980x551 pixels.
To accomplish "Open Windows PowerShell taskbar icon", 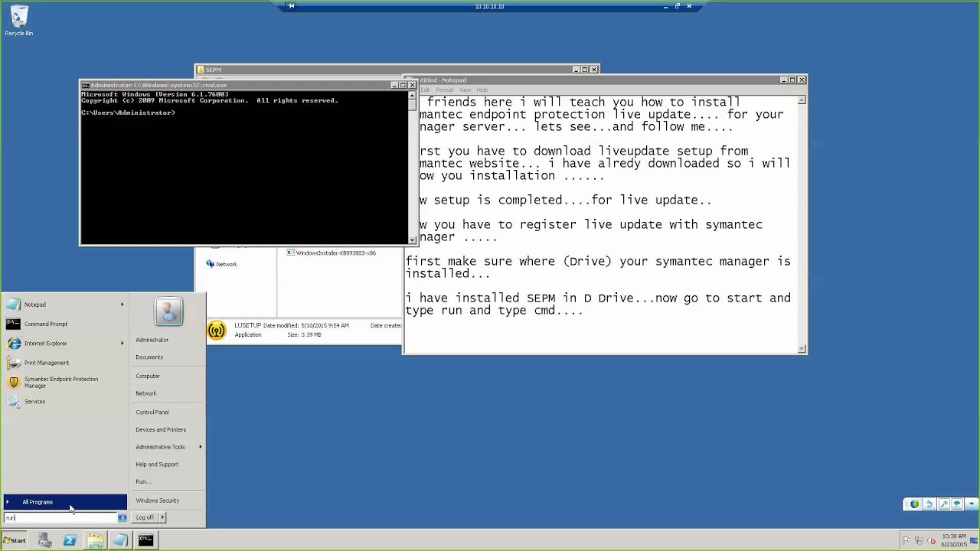I will (x=70, y=541).
